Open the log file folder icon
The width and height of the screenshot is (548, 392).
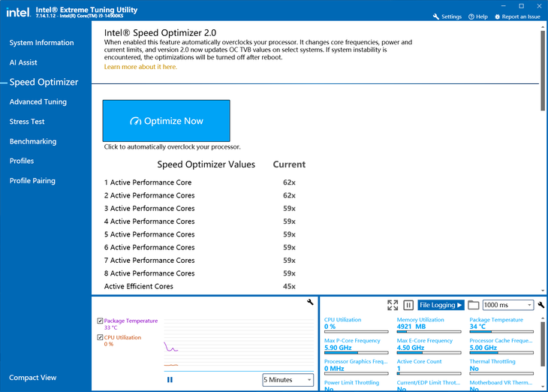tap(473, 305)
